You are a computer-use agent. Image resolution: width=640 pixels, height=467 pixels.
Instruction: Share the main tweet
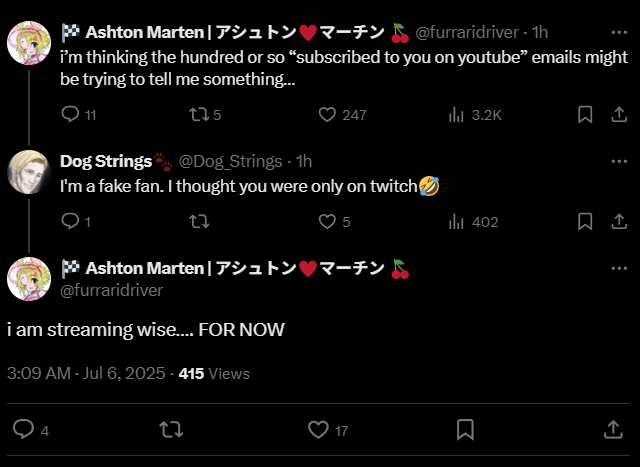pyautogui.click(x=614, y=430)
